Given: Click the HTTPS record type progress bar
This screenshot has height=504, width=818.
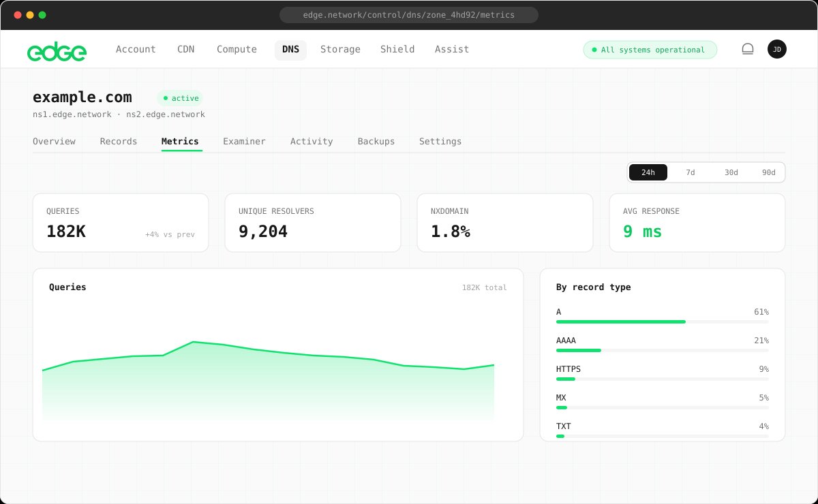Looking at the screenshot, I should [x=663, y=379].
